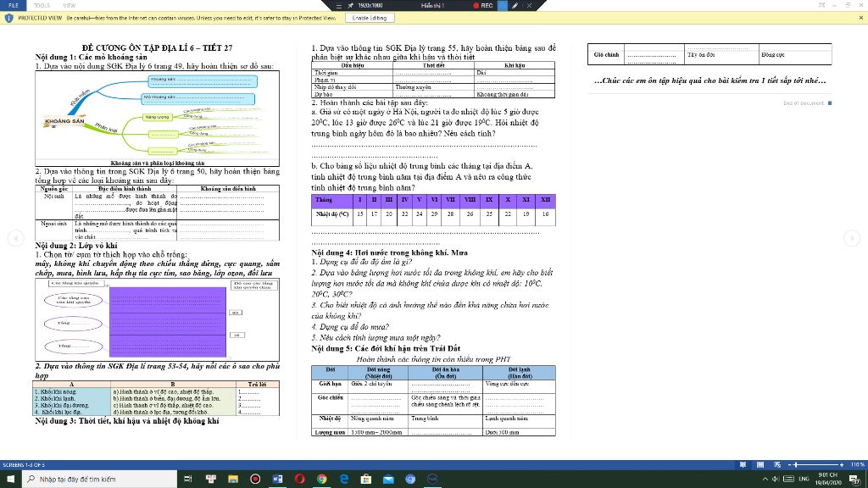
Task: Click the Gió chính table cell
Action: pos(606,54)
